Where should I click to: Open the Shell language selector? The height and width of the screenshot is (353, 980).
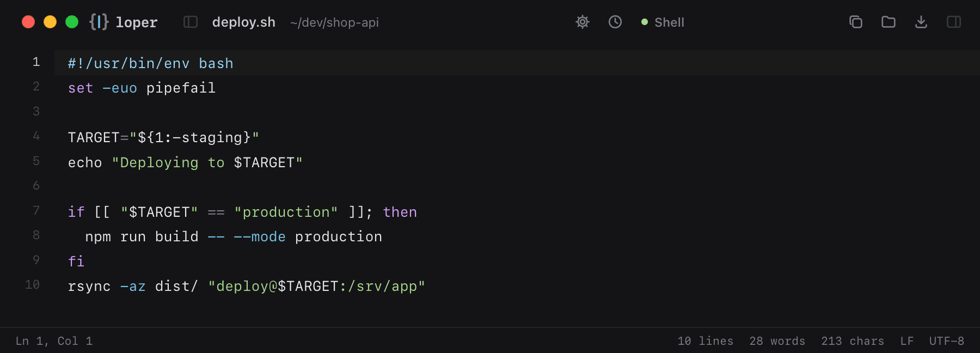663,22
